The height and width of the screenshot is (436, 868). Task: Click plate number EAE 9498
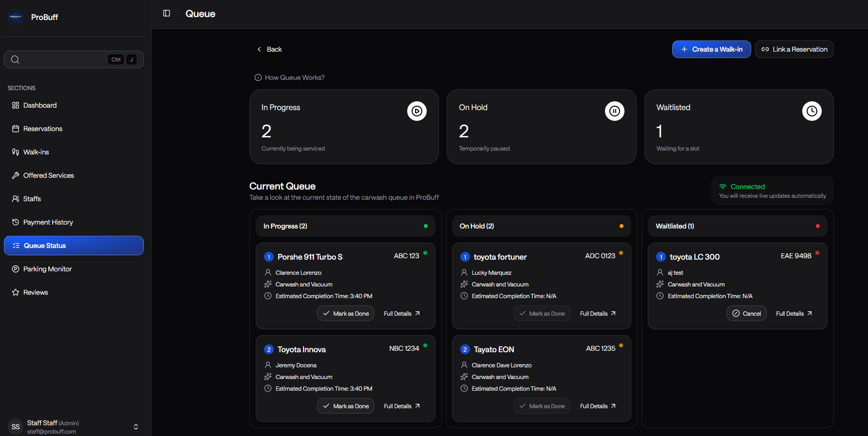coord(796,256)
